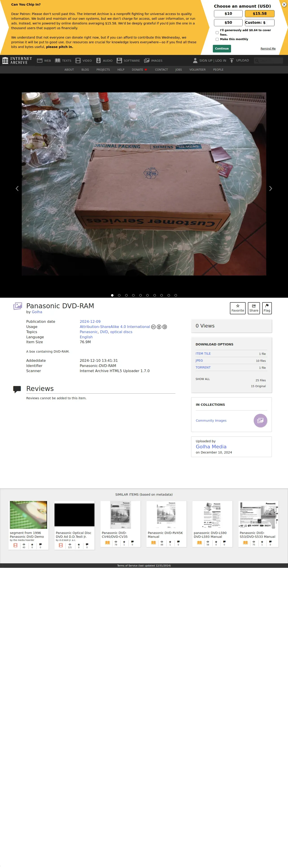Show the next carousel image
Viewport: 288px width, 868px height.
[271, 188]
